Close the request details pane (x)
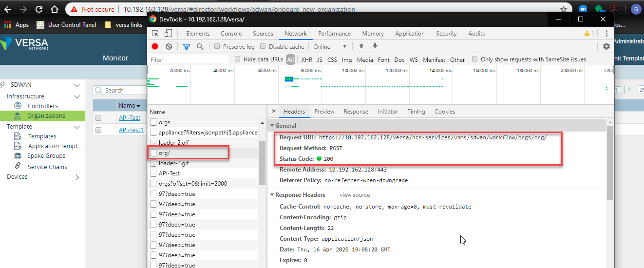The height and width of the screenshot is (268, 644). pyautogui.click(x=274, y=111)
